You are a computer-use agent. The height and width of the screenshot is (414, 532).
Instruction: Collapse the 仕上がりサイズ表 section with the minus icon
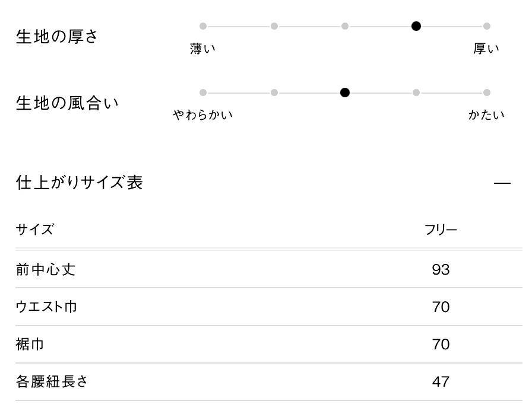tap(502, 183)
